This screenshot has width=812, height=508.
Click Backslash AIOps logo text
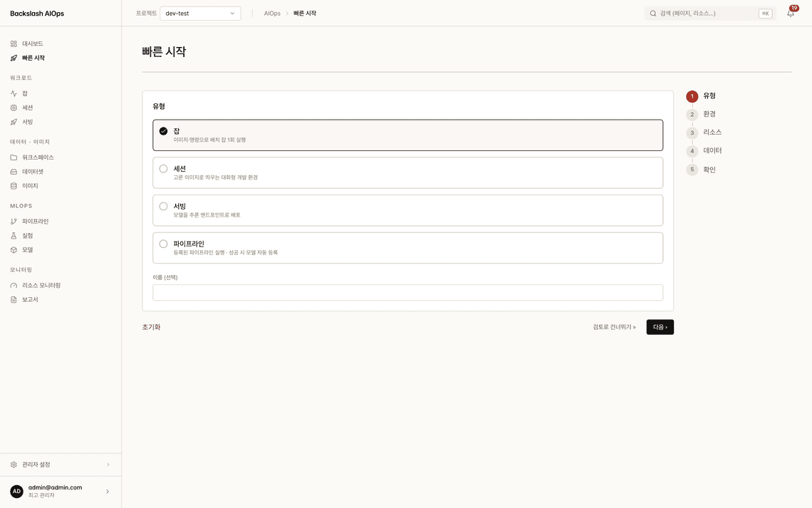click(x=37, y=14)
